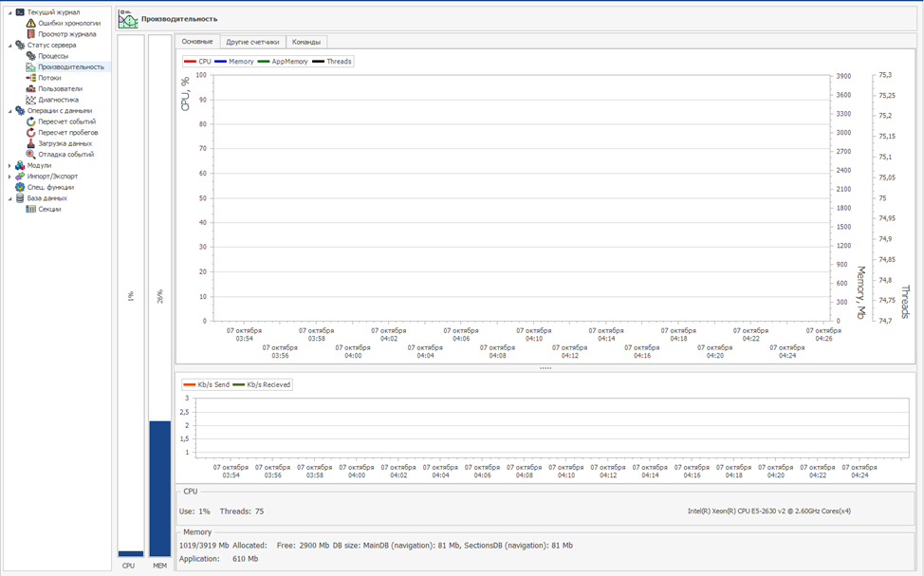Open the Ошибки хронологии warning icon item
This screenshot has height=576, width=924.
pos(31,23)
